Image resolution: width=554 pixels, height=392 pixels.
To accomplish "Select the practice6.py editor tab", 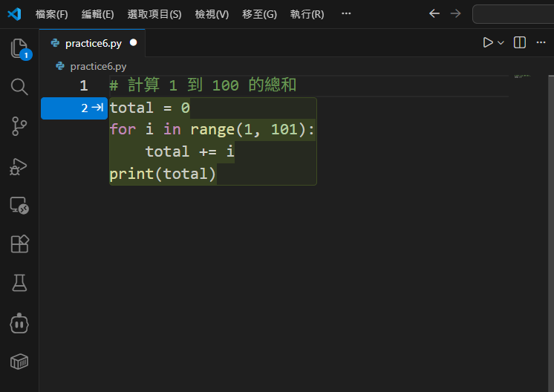I will click(92, 43).
